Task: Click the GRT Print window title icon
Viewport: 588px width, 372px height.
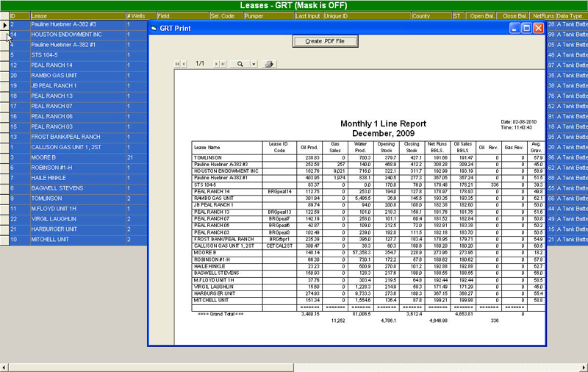Action: tap(154, 28)
